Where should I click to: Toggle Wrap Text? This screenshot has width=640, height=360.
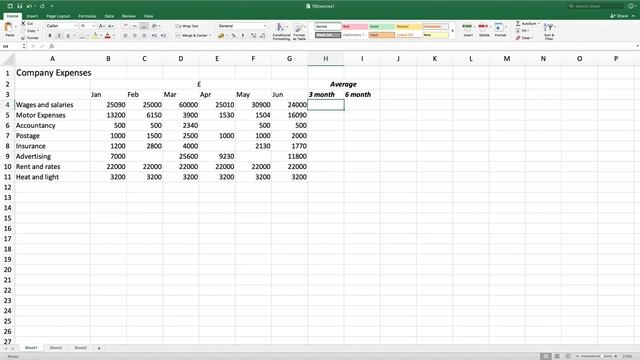[x=187, y=26]
